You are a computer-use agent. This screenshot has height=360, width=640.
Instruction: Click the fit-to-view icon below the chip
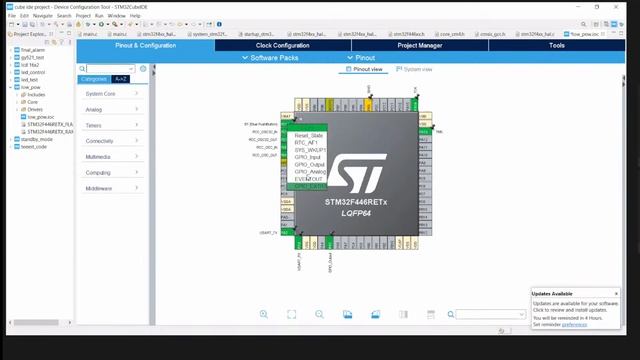pos(291,314)
